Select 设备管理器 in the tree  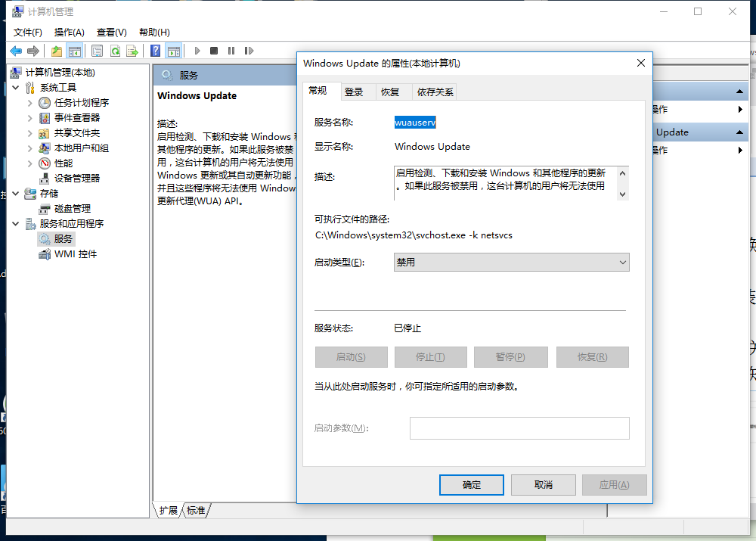pyautogui.click(x=76, y=178)
